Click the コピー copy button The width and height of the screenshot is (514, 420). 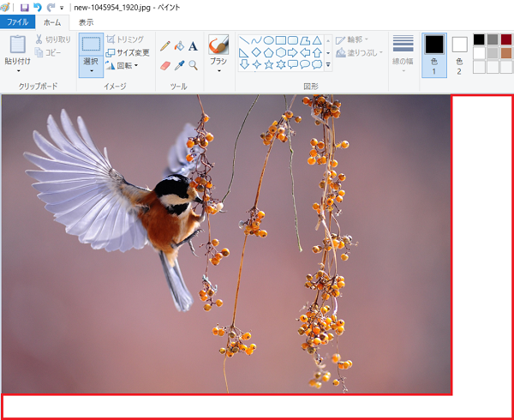click(x=48, y=52)
